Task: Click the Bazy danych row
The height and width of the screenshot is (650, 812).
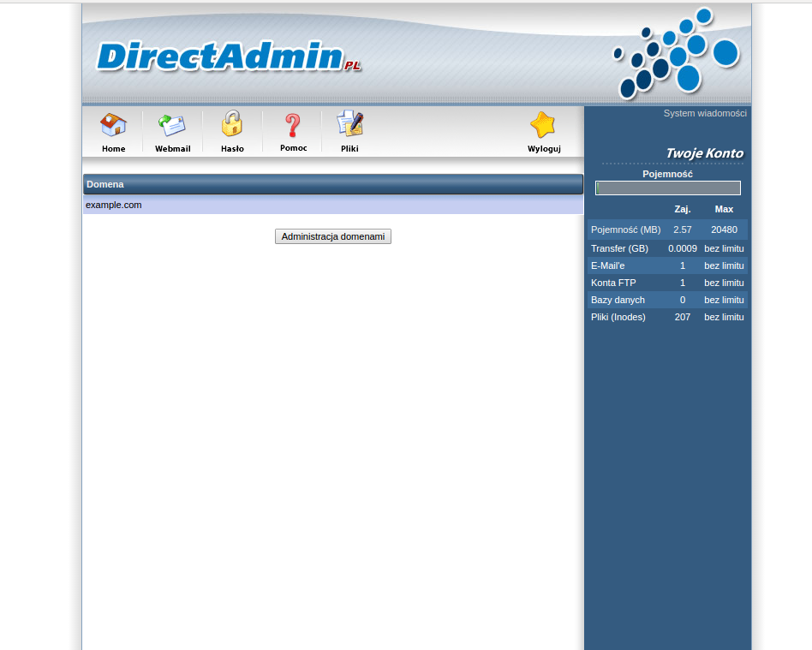Action: click(667, 300)
